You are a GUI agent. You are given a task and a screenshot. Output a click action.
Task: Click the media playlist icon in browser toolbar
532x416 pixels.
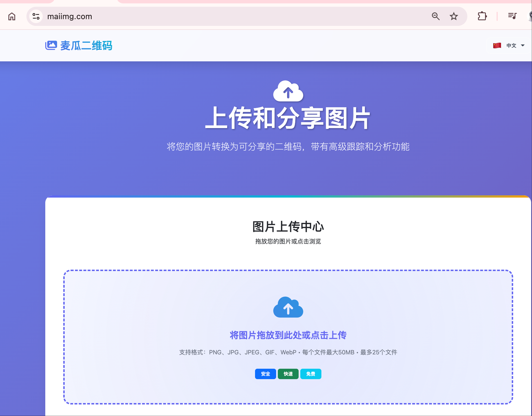512,16
